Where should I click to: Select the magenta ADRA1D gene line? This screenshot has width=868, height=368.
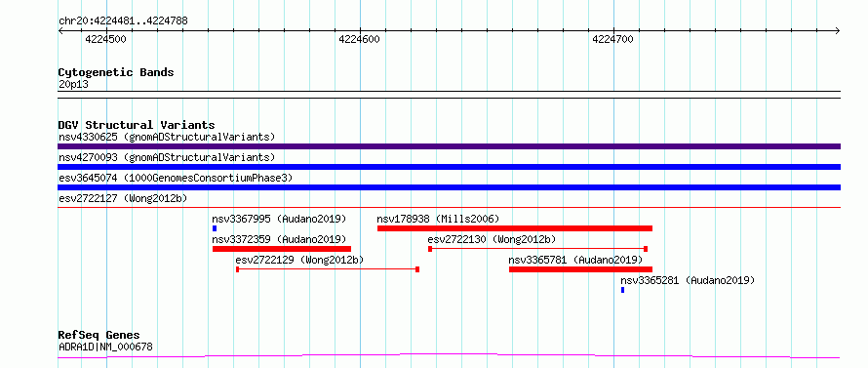click(x=449, y=355)
